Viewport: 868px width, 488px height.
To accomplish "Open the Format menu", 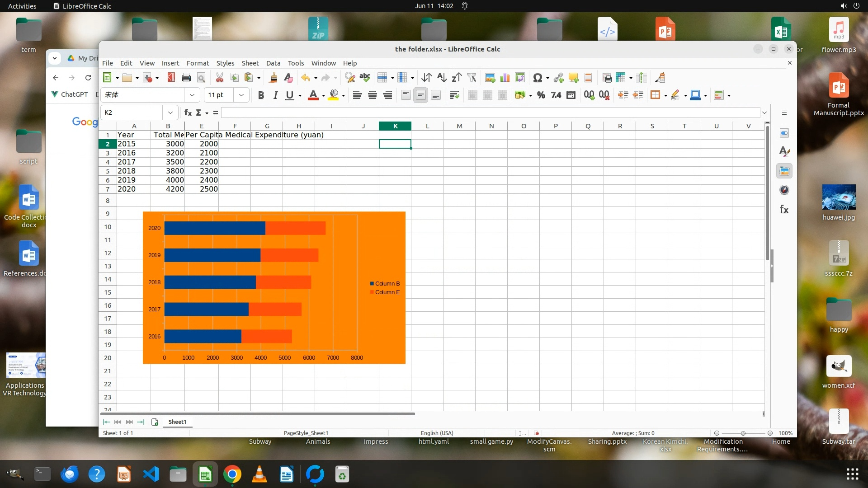I will (x=198, y=63).
